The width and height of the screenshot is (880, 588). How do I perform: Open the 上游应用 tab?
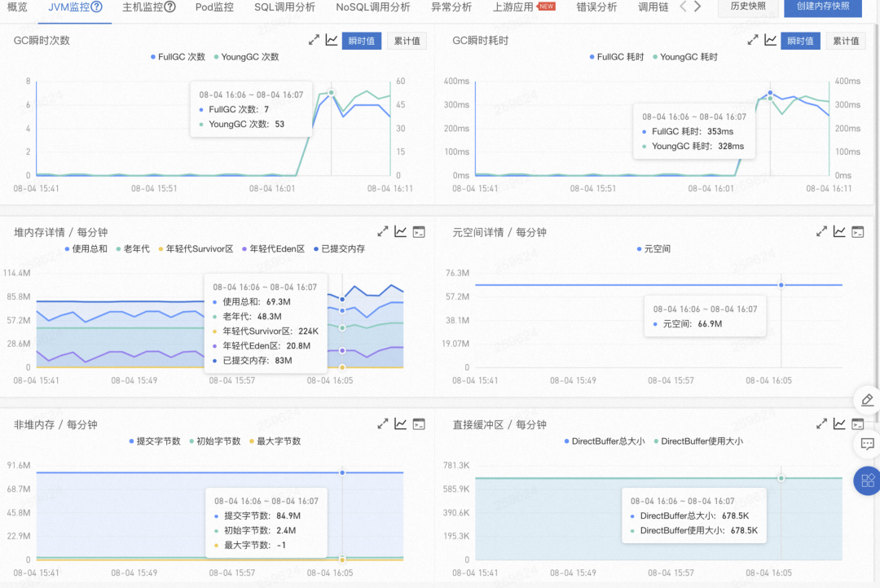coord(513,7)
